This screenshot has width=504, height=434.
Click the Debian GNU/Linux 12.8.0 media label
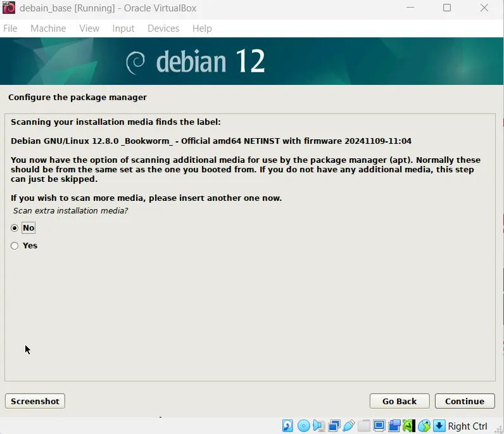(211, 141)
